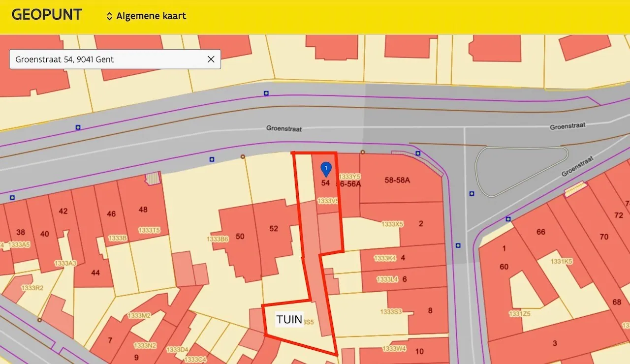The height and width of the screenshot is (364, 630).
Task: Click parcel label 1333X5
Action: [392, 224]
